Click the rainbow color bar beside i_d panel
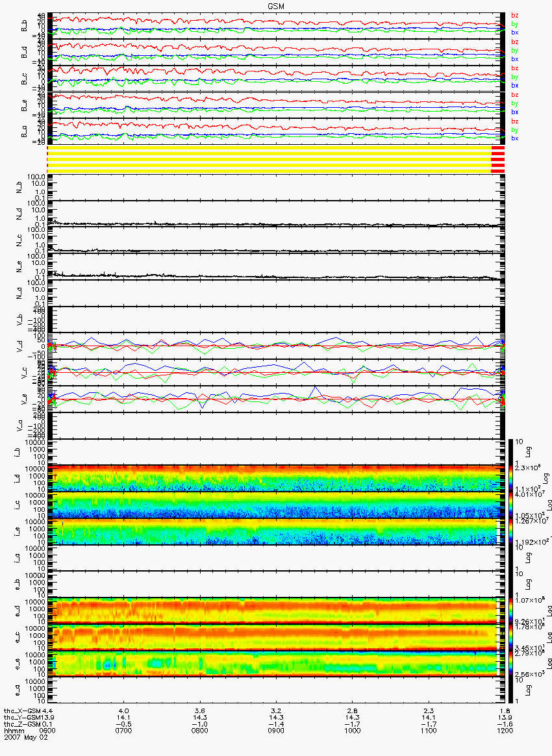 [x=511, y=478]
